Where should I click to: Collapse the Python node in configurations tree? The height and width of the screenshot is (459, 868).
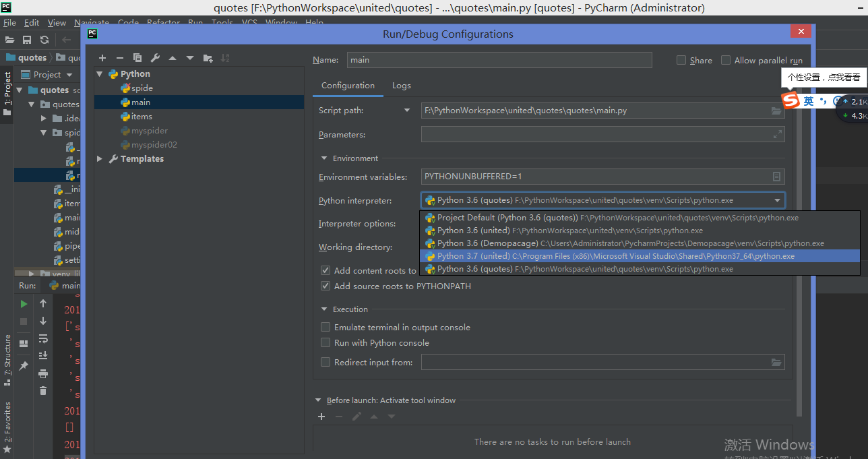[100, 74]
